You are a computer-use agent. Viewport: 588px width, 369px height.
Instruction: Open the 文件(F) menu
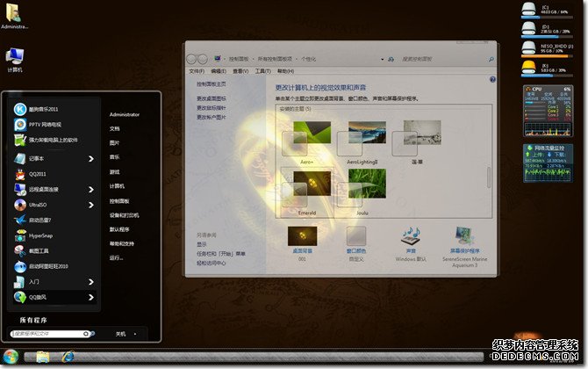[197, 70]
